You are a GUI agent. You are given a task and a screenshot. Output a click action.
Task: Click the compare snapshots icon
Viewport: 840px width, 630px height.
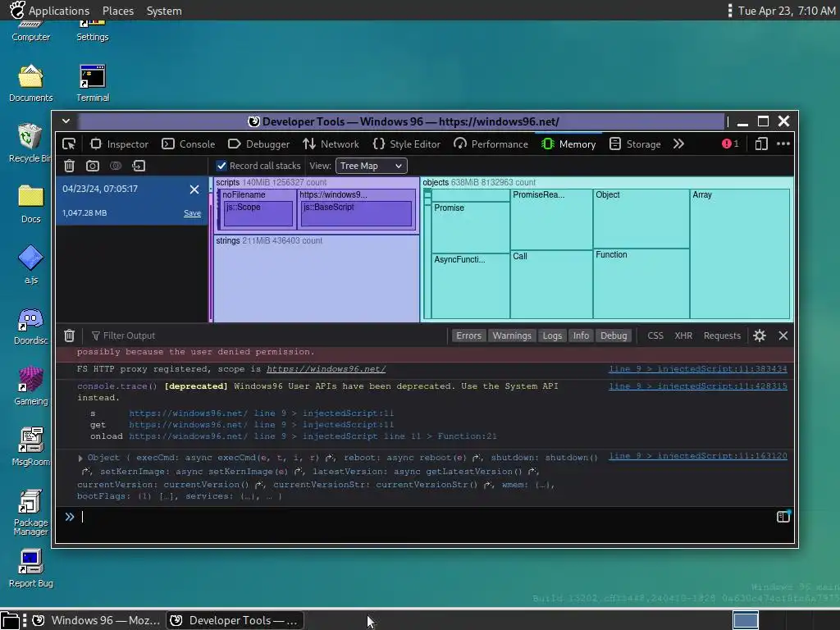click(115, 166)
